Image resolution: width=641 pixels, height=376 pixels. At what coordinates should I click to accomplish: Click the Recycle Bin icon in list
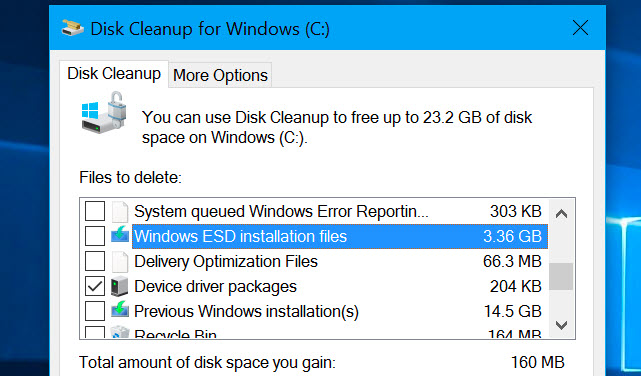[x=120, y=332]
